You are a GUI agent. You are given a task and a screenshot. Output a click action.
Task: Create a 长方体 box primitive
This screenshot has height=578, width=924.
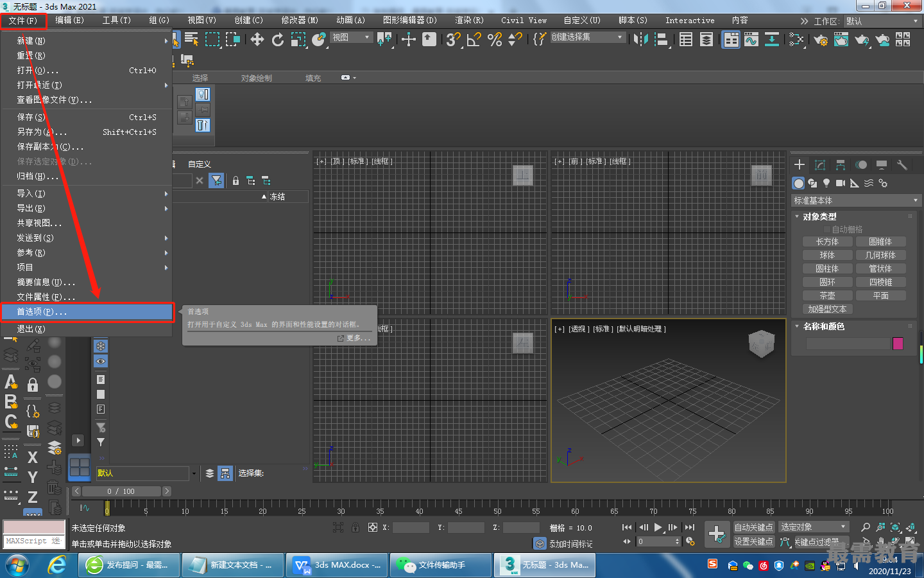(827, 241)
